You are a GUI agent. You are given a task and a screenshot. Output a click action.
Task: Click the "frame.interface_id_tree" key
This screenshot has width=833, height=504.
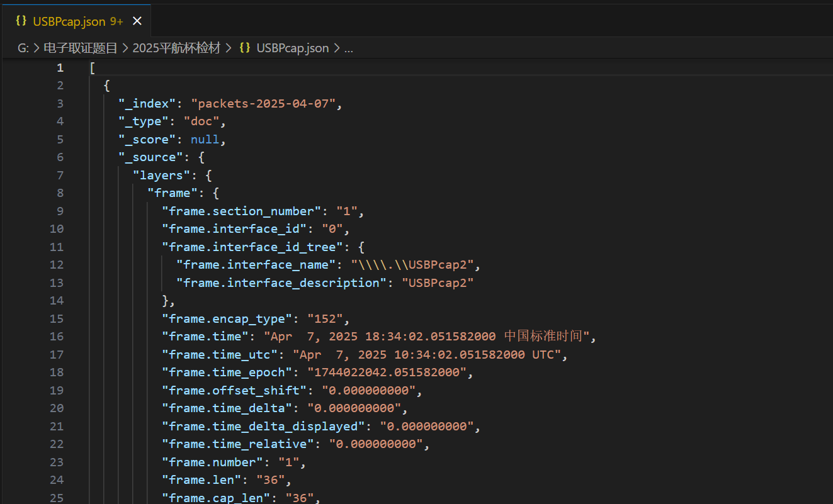[x=249, y=247]
